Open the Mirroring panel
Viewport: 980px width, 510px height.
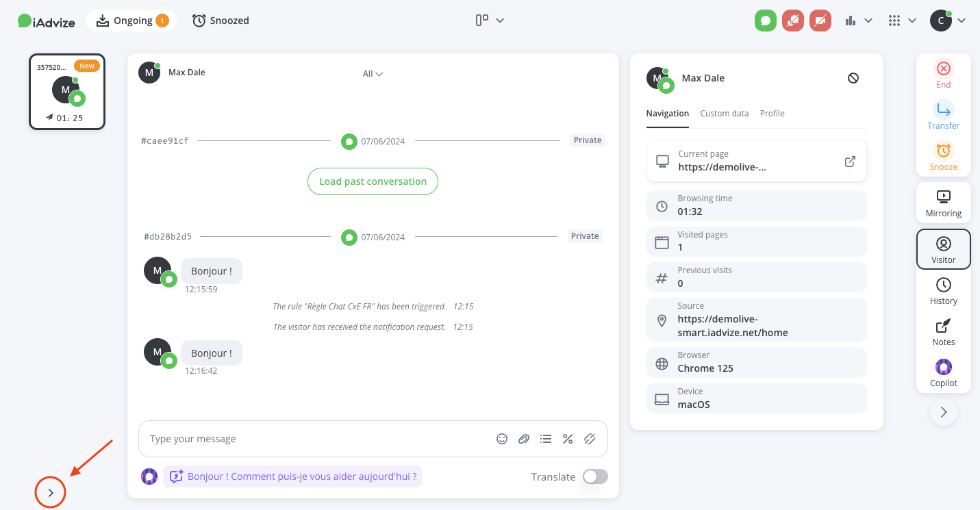click(943, 203)
